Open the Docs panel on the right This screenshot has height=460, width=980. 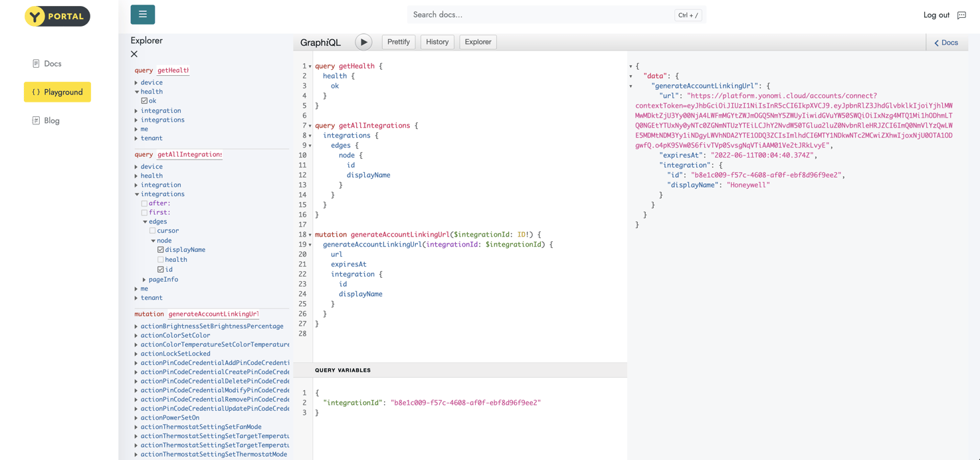pyautogui.click(x=946, y=43)
